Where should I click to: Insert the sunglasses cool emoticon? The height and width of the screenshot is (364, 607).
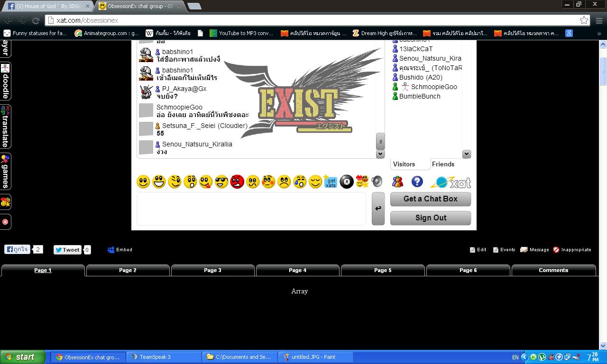(x=221, y=182)
